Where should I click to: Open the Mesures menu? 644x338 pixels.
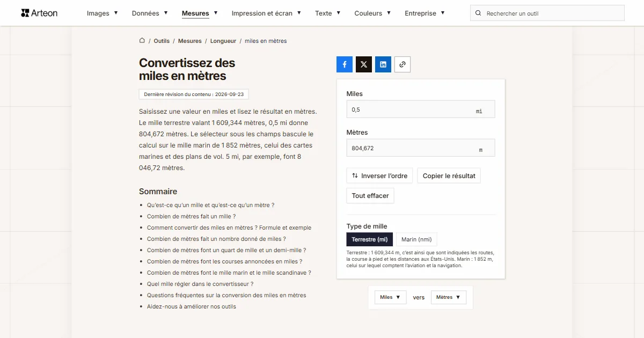tap(200, 13)
